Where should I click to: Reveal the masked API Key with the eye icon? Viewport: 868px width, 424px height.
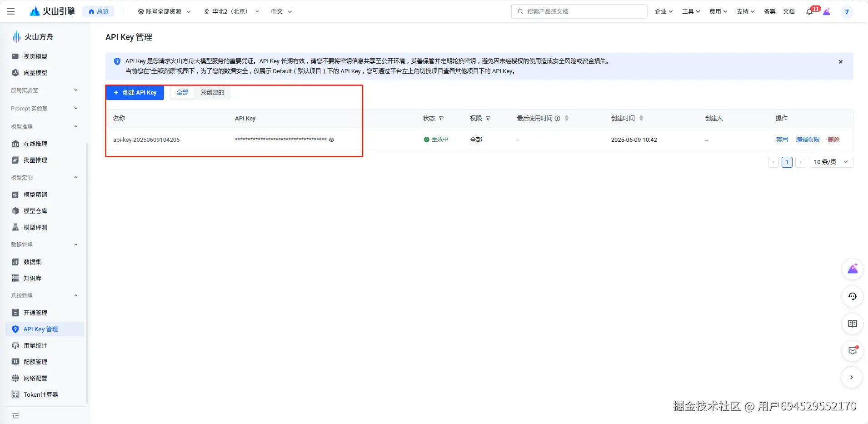point(331,140)
